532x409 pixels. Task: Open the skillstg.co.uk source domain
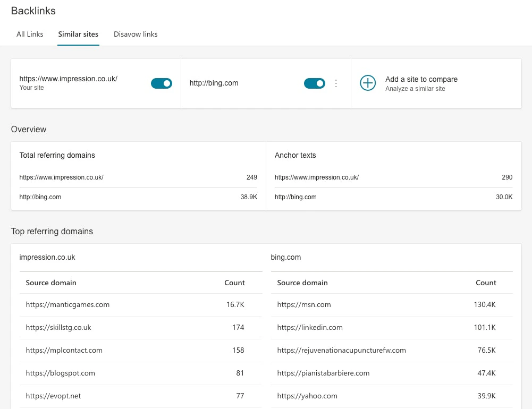[x=58, y=327]
